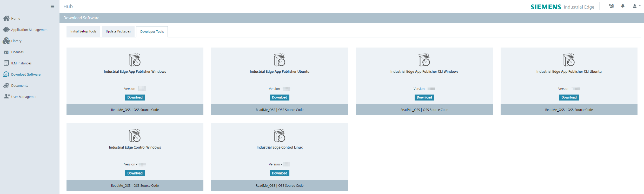Screen dimensions: 644x194
Task: Download Industrial Edge App Publisher CLI Ubuntu
Action: 569,97
